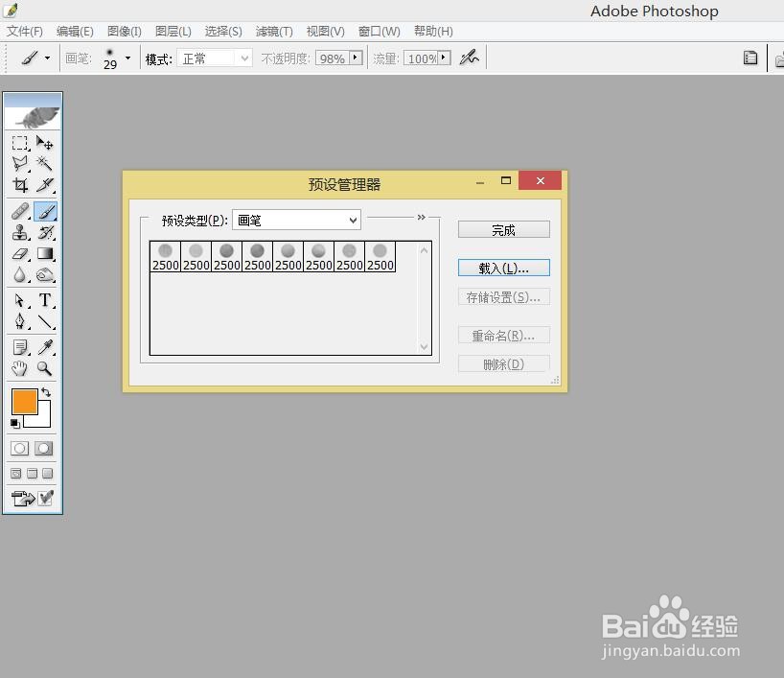Select the Healing Brush tool
This screenshot has width=784, height=678.
20,211
